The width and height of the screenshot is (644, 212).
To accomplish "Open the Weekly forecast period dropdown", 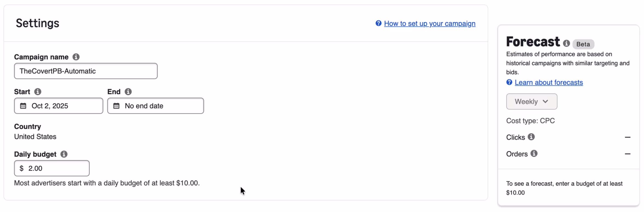I will coord(531,102).
